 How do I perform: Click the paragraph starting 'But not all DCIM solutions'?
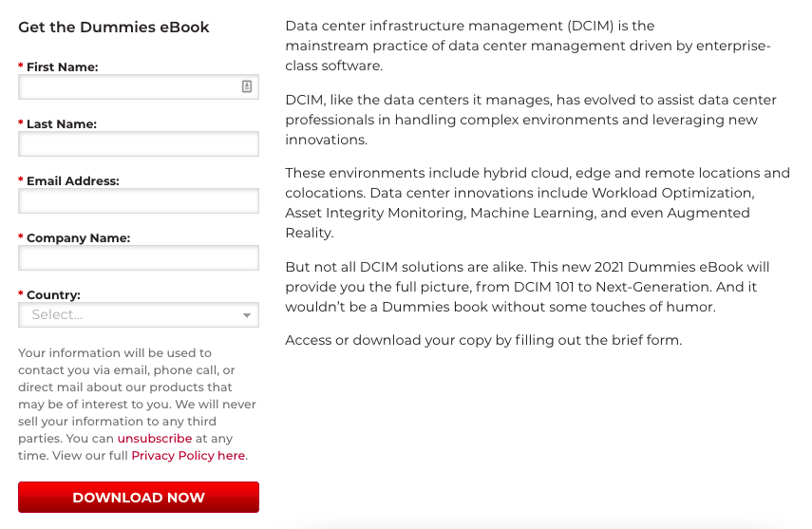click(527, 287)
